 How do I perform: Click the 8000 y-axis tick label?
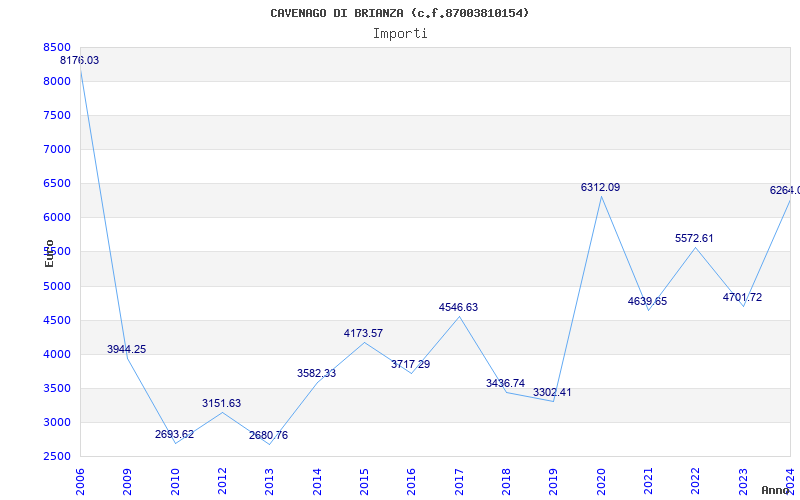[57, 82]
